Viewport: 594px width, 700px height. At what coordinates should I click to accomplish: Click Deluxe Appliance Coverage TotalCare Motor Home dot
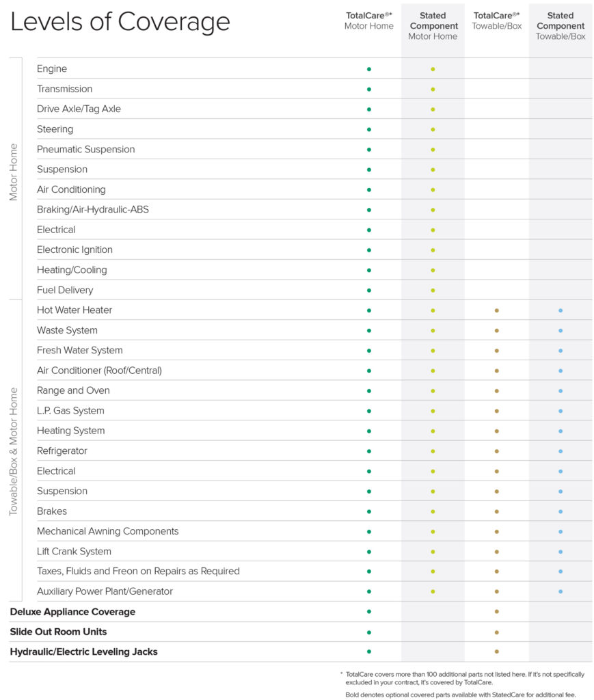pyautogui.click(x=369, y=612)
